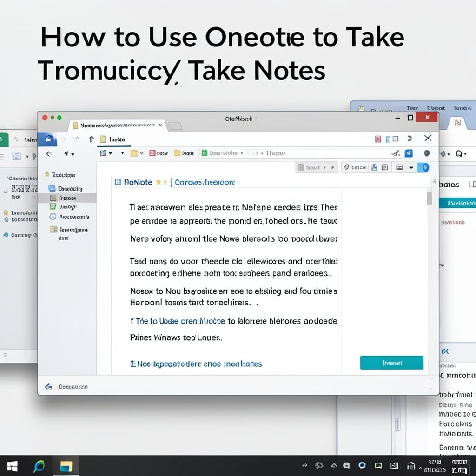Open a new blank tab
The image size is (476, 476).
pos(175,126)
